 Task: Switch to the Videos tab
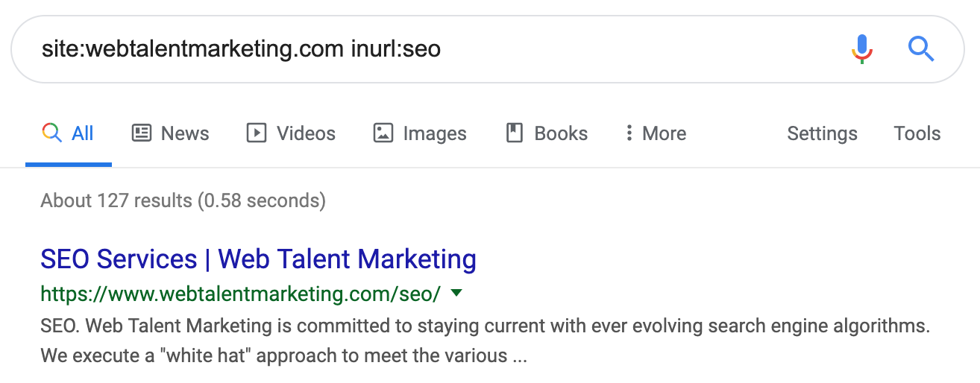click(291, 133)
